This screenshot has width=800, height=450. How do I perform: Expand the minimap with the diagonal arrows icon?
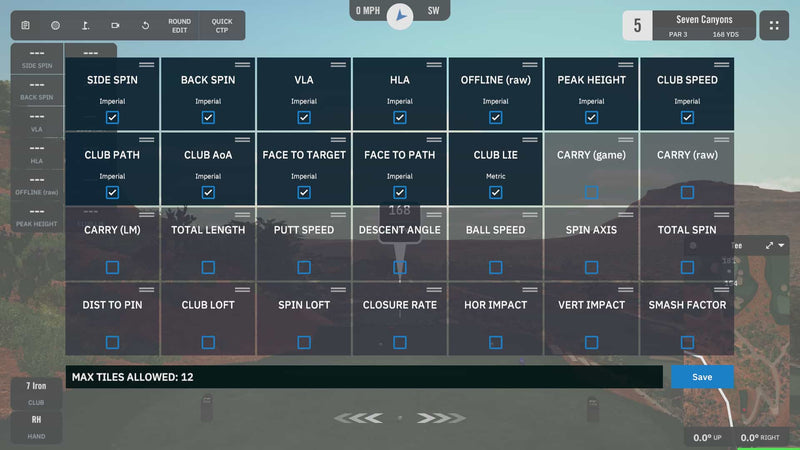[x=769, y=245]
